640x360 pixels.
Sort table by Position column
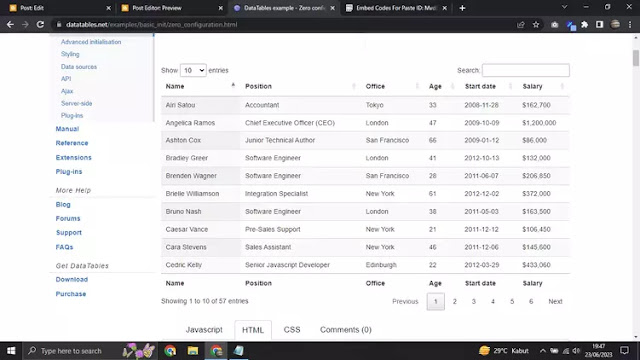[x=300, y=86]
